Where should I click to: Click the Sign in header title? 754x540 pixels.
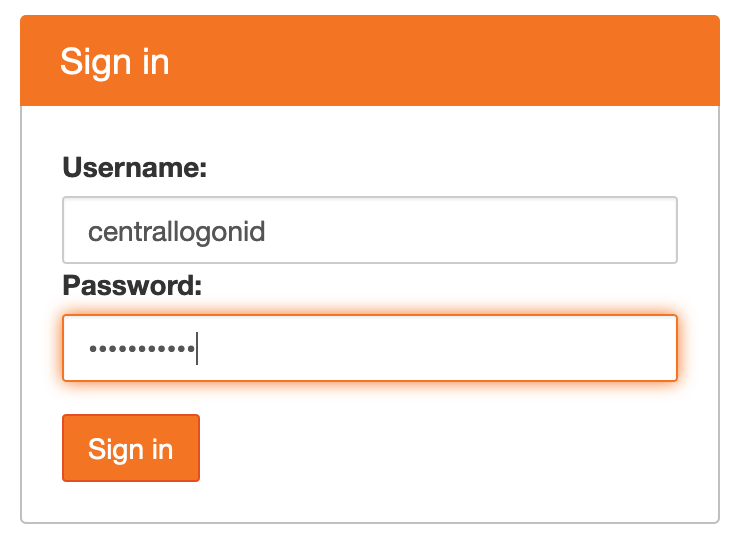click(114, 61)
